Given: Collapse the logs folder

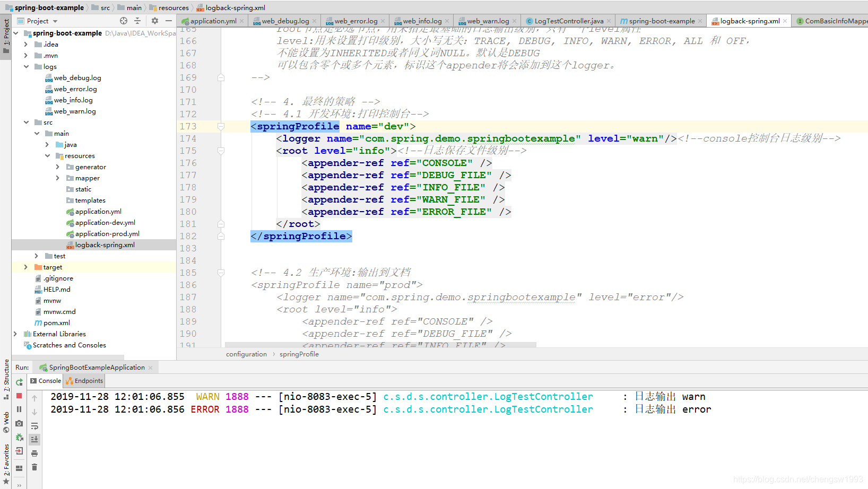Looking at the screenshot, I should [26, 66].
